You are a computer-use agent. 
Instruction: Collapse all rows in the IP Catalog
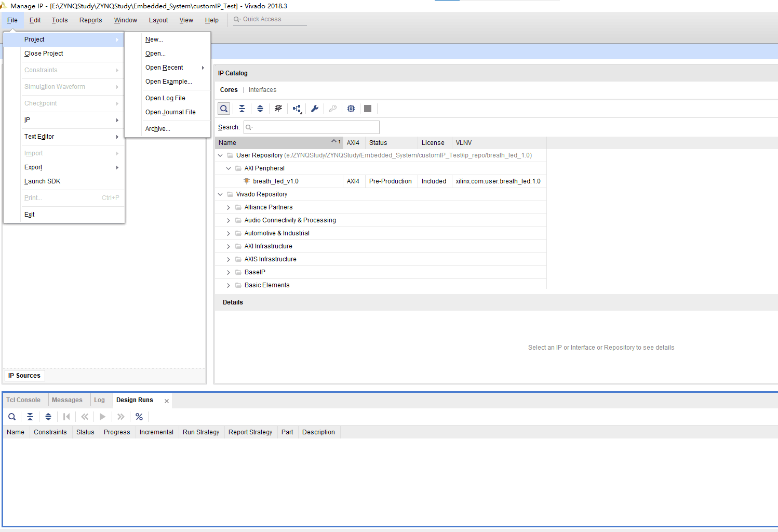point(242,109)
